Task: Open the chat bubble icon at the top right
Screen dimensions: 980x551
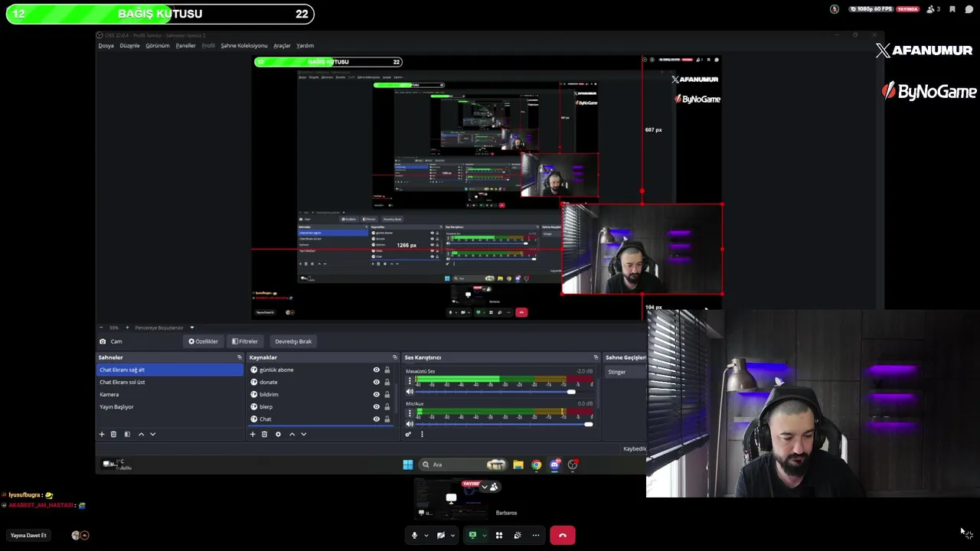Action: (969, 9)
